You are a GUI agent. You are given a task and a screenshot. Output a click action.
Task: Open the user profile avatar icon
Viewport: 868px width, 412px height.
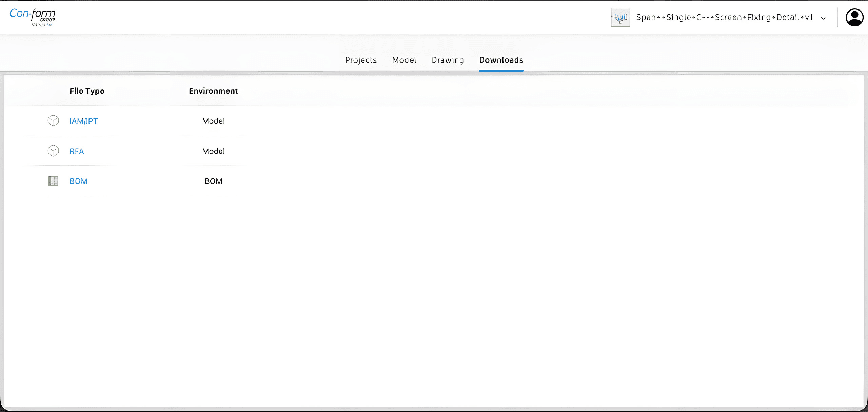pos(854,17)
